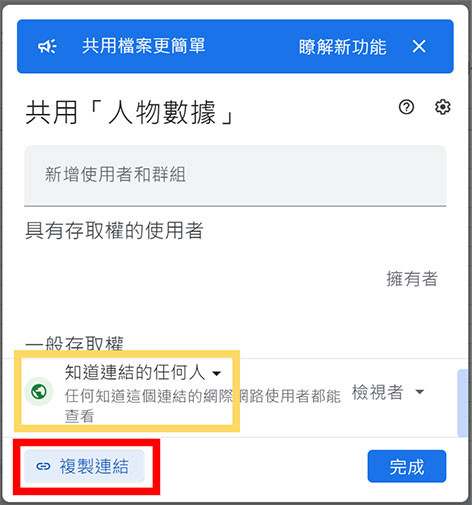Click the megaphone announcement icon
This screenshot has width=472, height=505.
tap(47, 46)
